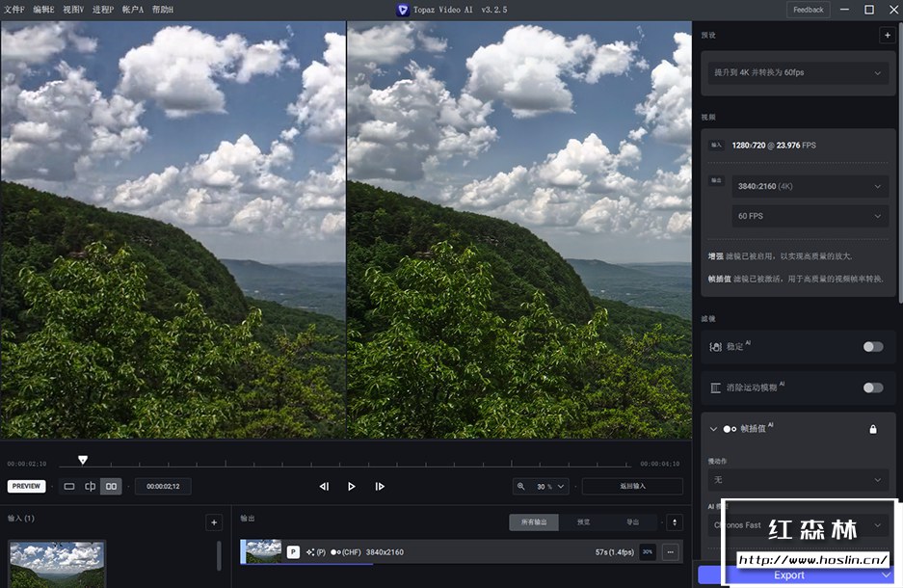Click the right panel scrollbar

click(899, 161)
